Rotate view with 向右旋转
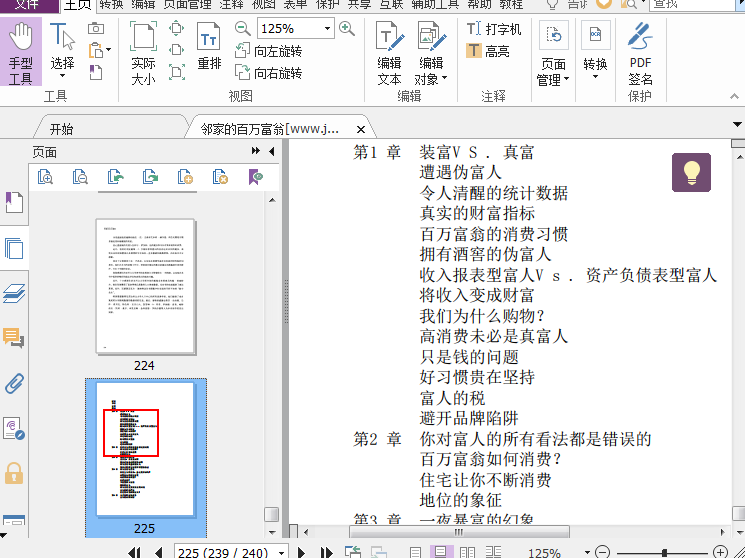The width and height of the screenshot is (745, 558). pyautogui.click(x=269, y=73)
